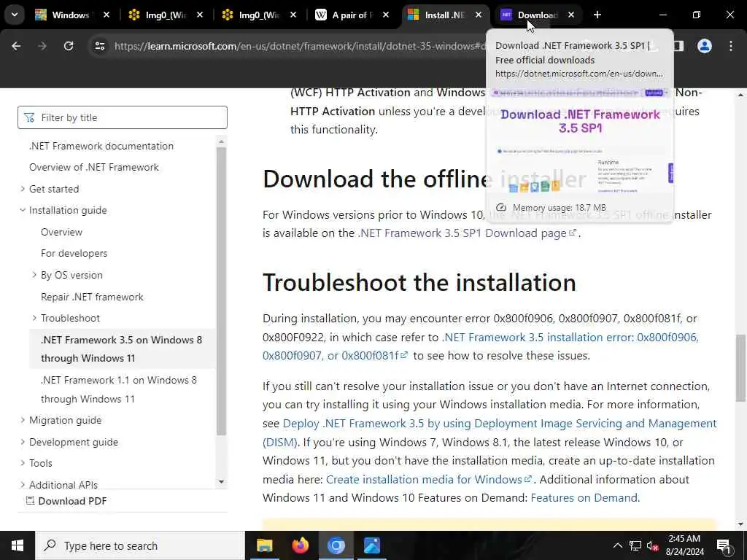The width and height of the screenshot is (747, 560).
Task: Click the Filter by title field
Action: 123,117
